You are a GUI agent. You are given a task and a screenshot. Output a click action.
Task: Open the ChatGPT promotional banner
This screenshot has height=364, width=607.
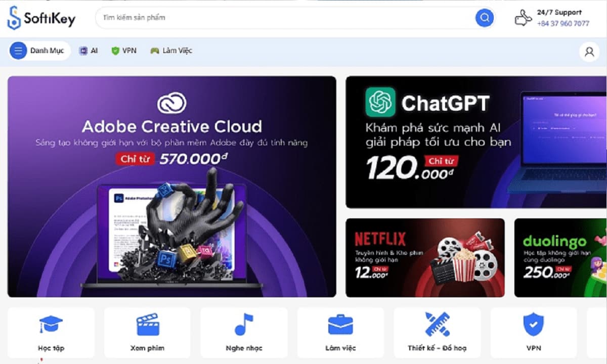(x=475, y=142)
